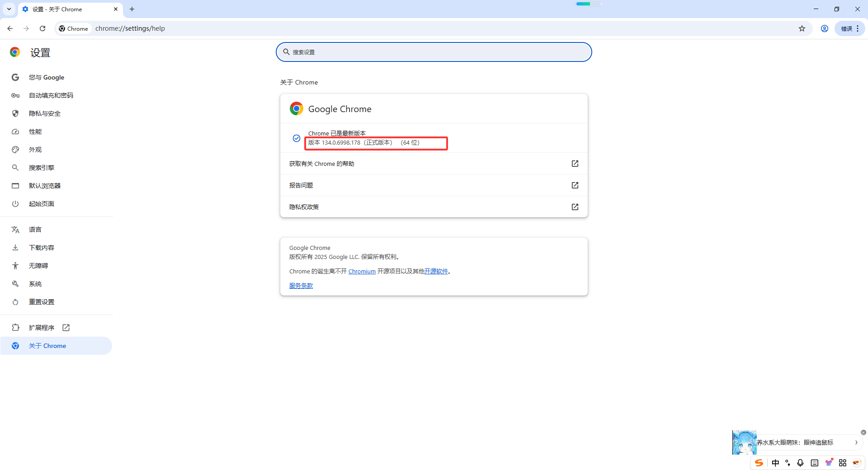Open 隐私与安全 settings section

coord(56,113)
